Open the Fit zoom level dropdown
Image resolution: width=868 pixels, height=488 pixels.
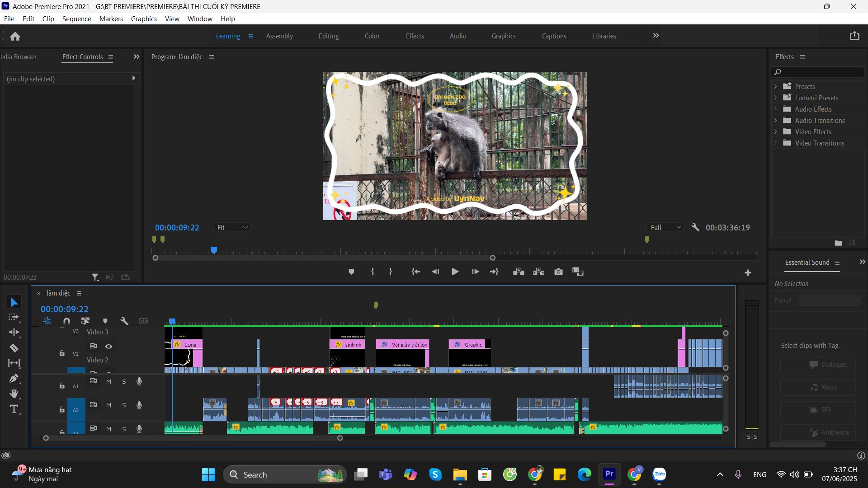(232, 227)
